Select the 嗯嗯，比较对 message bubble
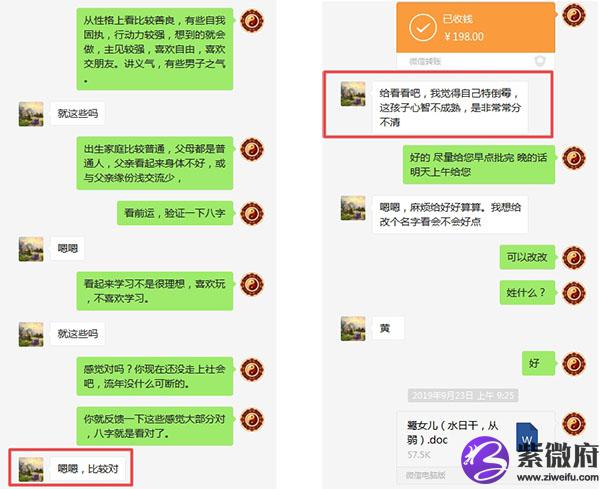 88,468
